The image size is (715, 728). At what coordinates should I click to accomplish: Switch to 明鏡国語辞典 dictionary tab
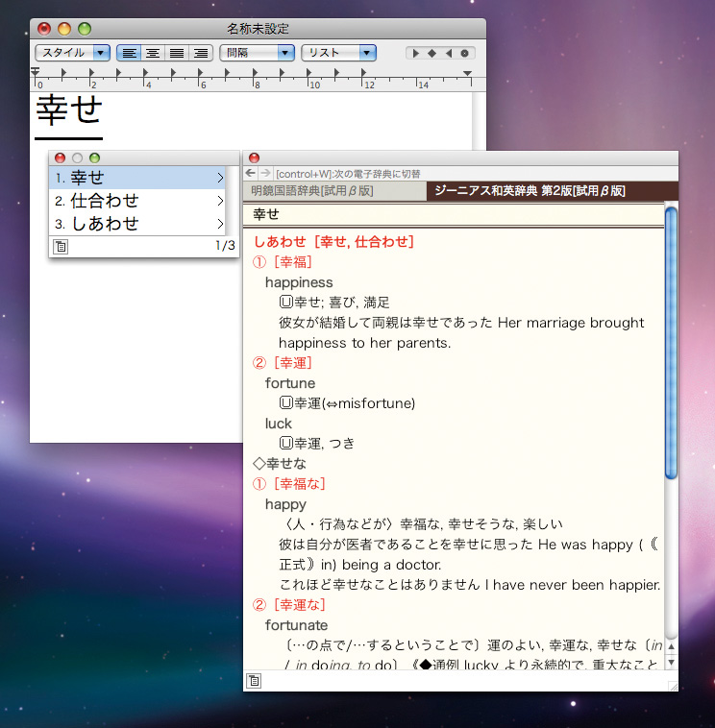311,191
